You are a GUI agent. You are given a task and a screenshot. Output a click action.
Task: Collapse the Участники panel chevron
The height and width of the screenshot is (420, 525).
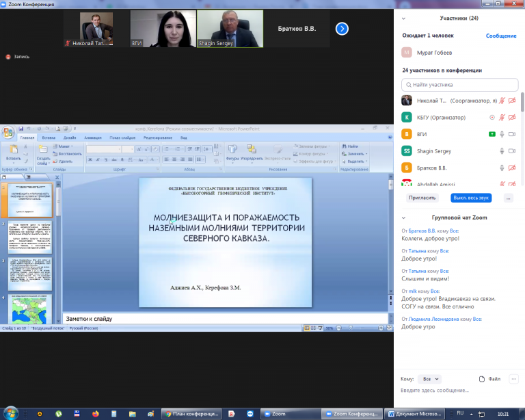coord(404,18)
